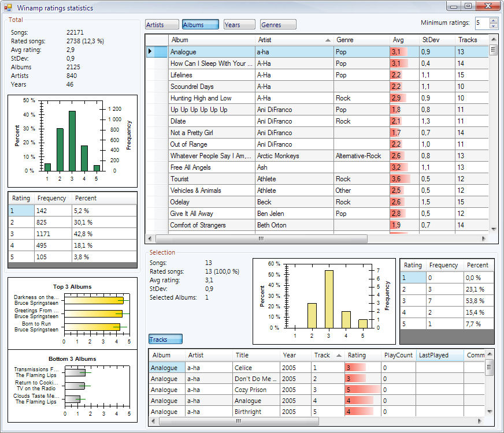This screenshot has width=504, height=433.
Task: Sort tracks by Rating column header
Action: click(x=362, y=355)
